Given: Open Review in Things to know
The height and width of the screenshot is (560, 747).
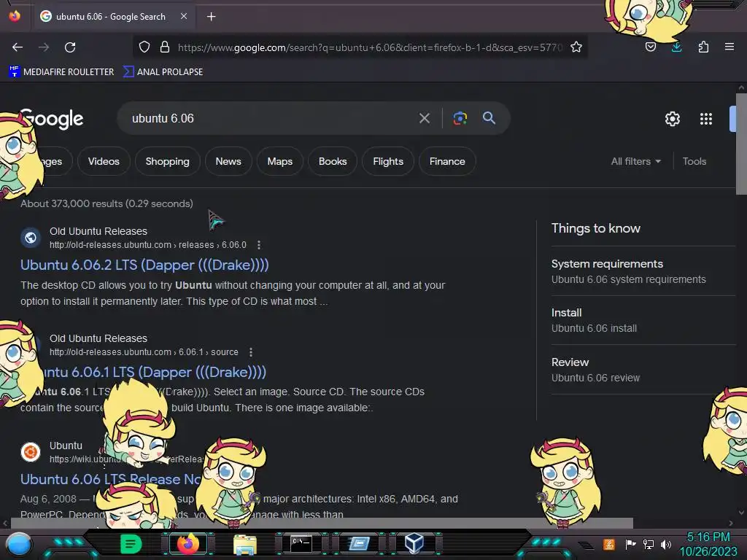Looking at the screenshot, I should click(x=643, y=370).
